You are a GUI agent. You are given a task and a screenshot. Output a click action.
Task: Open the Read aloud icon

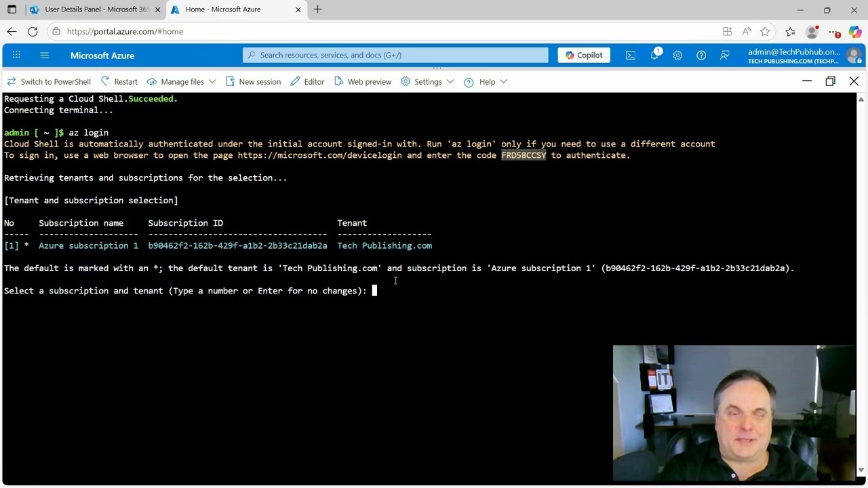pyautogui.click(x=747, y=31)
